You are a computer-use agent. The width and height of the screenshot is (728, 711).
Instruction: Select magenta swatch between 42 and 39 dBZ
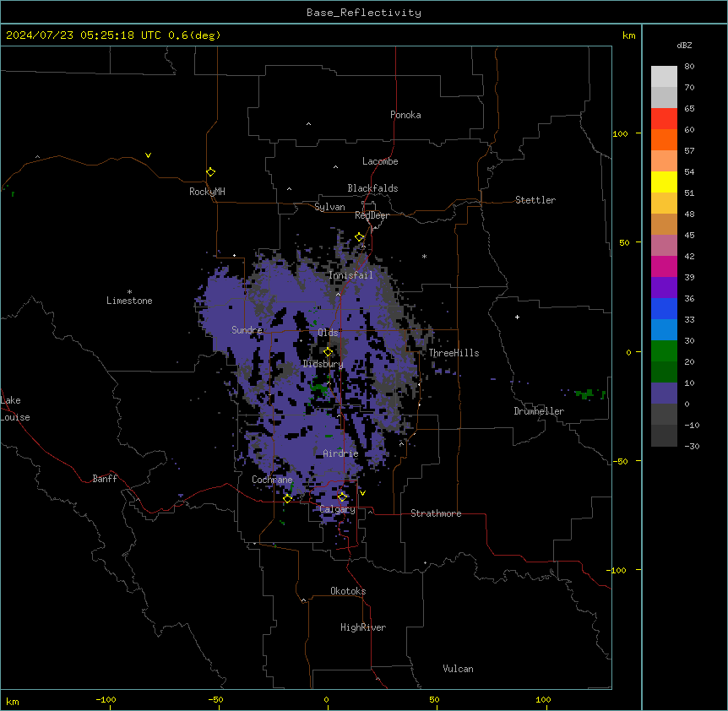click(x=664, y=266)
